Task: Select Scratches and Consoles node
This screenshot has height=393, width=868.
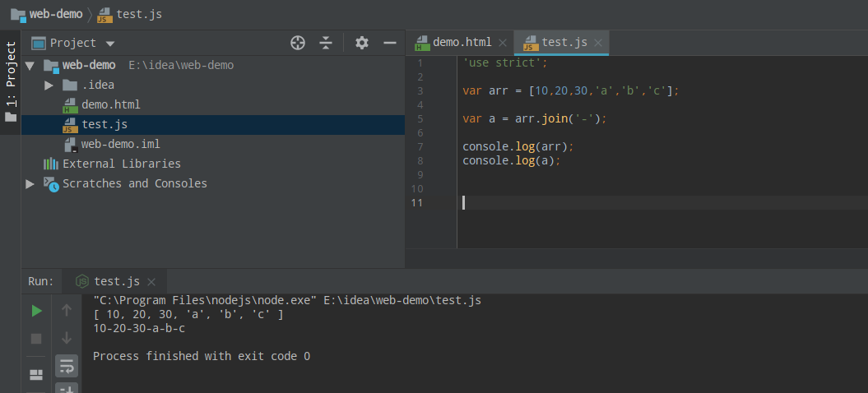Action: 135,183
